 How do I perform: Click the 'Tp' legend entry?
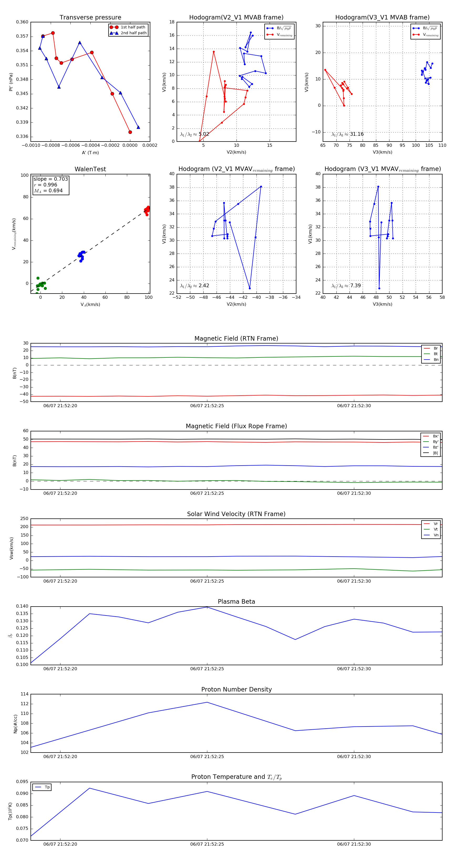tap(42, 787)
